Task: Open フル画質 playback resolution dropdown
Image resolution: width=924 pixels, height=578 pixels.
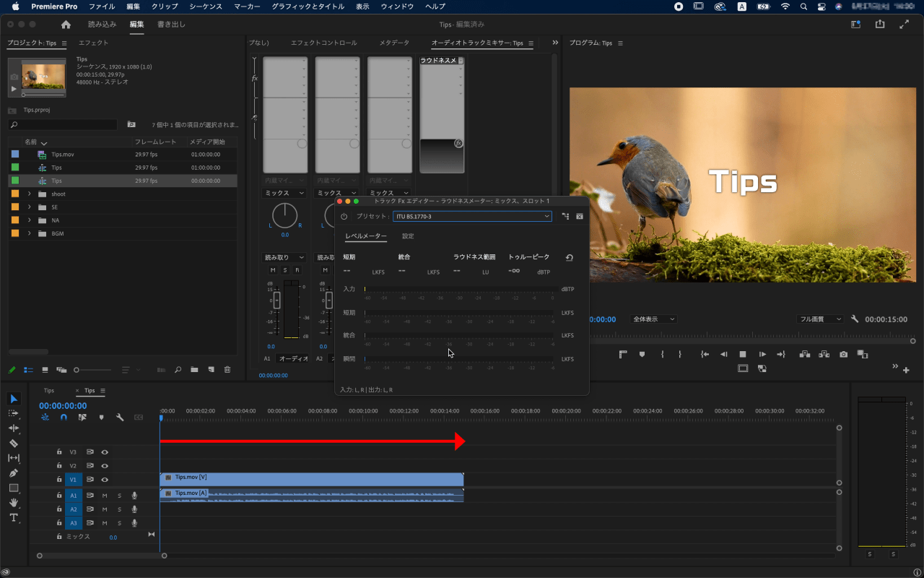Action: [x=820, y=319]
